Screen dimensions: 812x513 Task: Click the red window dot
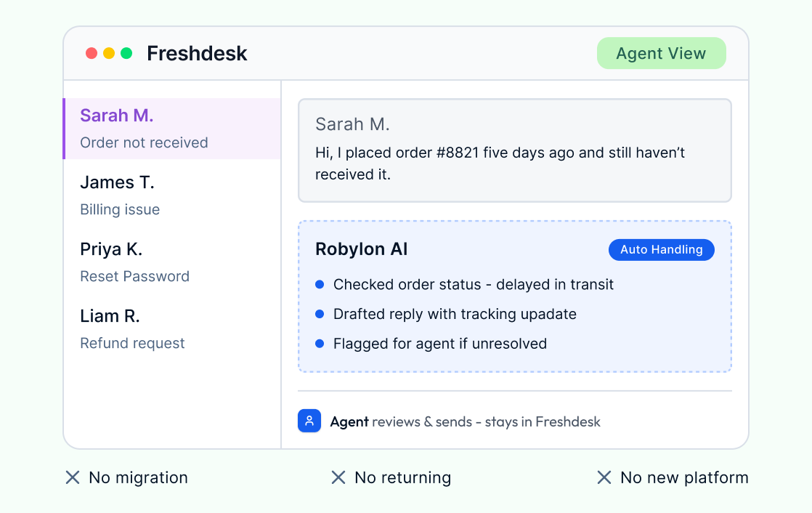click(91, 53)
